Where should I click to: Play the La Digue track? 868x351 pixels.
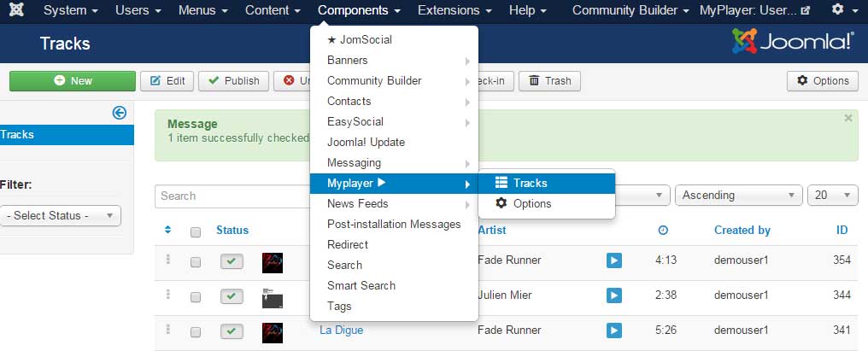coord(614,331)
